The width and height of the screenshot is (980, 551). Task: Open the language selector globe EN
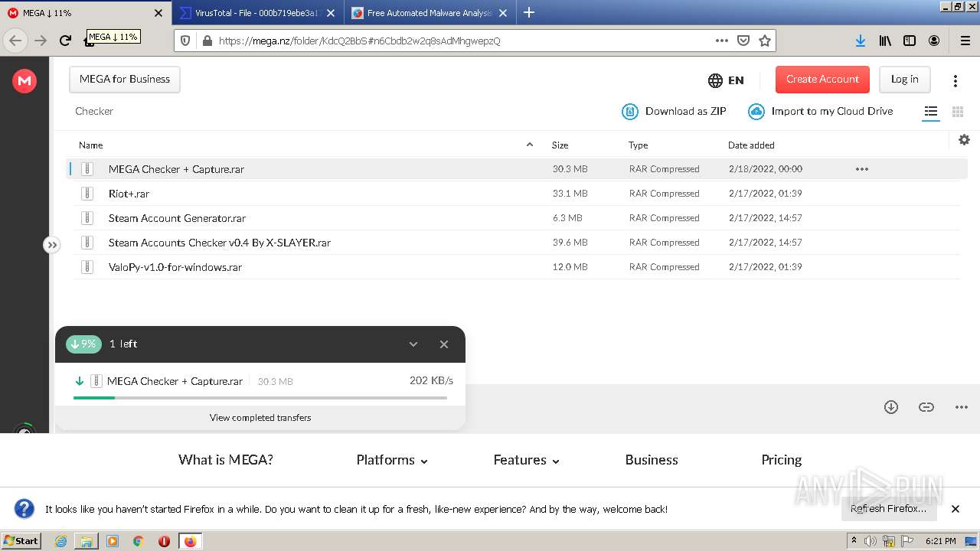click(x=726, y=80)
